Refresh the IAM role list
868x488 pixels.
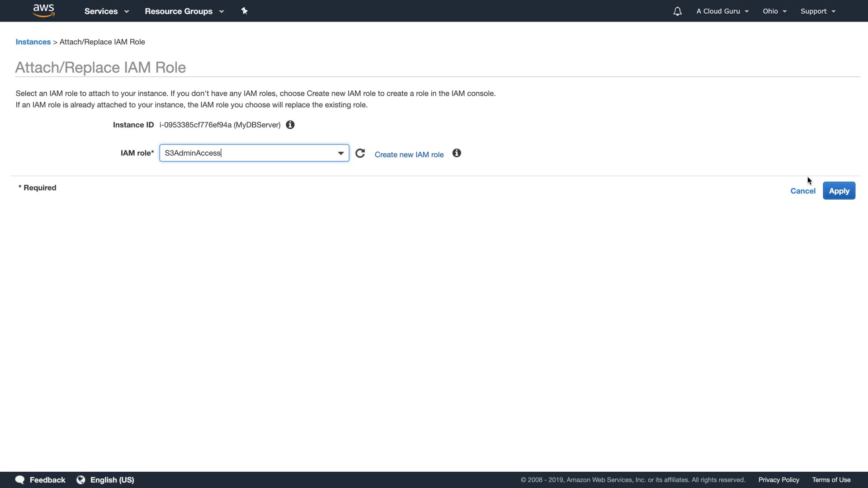click(360, 154)
